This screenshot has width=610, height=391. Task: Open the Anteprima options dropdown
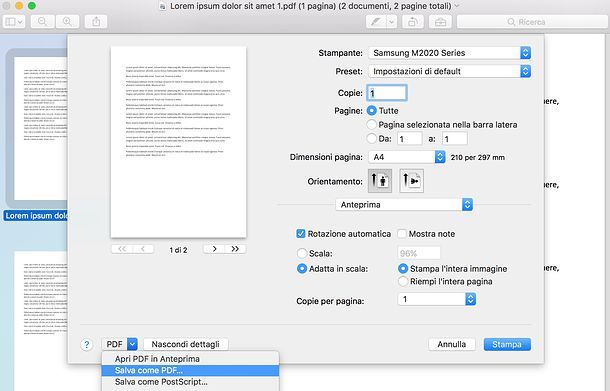tap(404, 205)
